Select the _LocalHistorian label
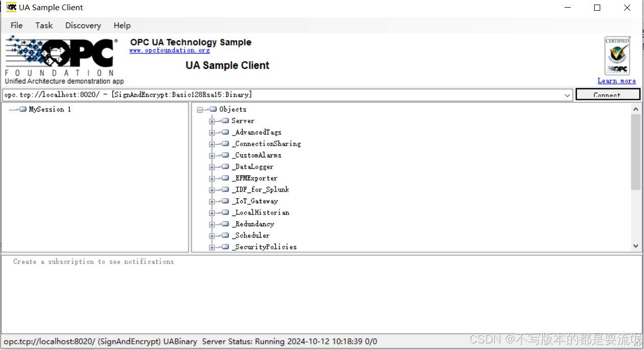This screenshot has height=350, width=644. coord(260,212)
